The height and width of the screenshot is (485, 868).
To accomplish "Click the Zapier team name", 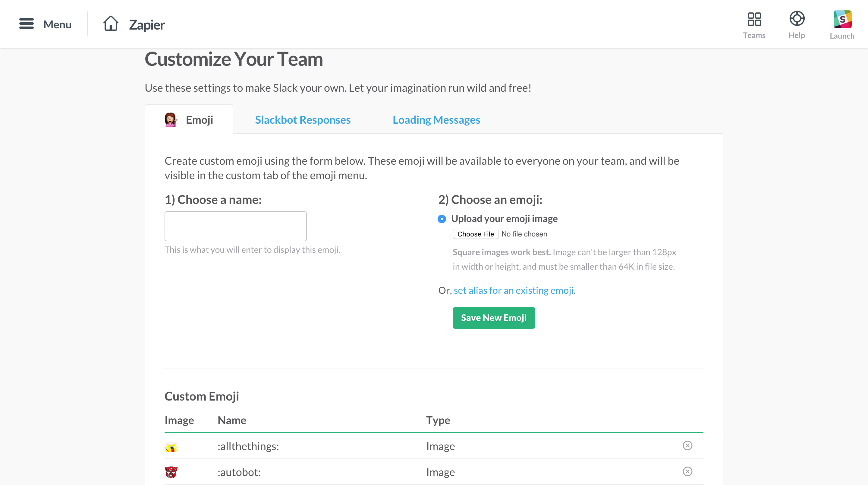I will pyautogui.click(x=147, y=25).
